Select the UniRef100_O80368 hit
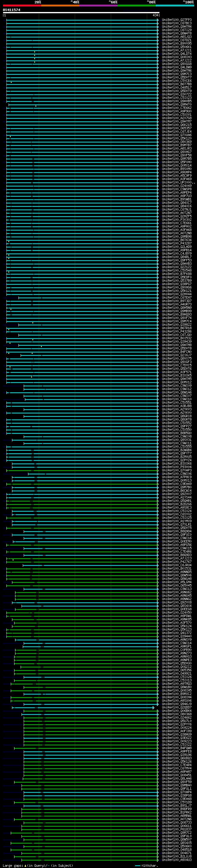The image size is (197, 868). coord(176,714)
